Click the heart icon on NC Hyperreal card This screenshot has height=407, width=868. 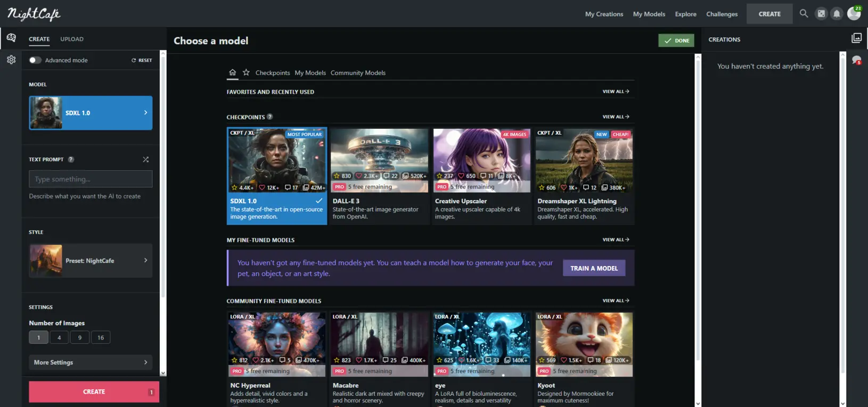click(256, 360)
